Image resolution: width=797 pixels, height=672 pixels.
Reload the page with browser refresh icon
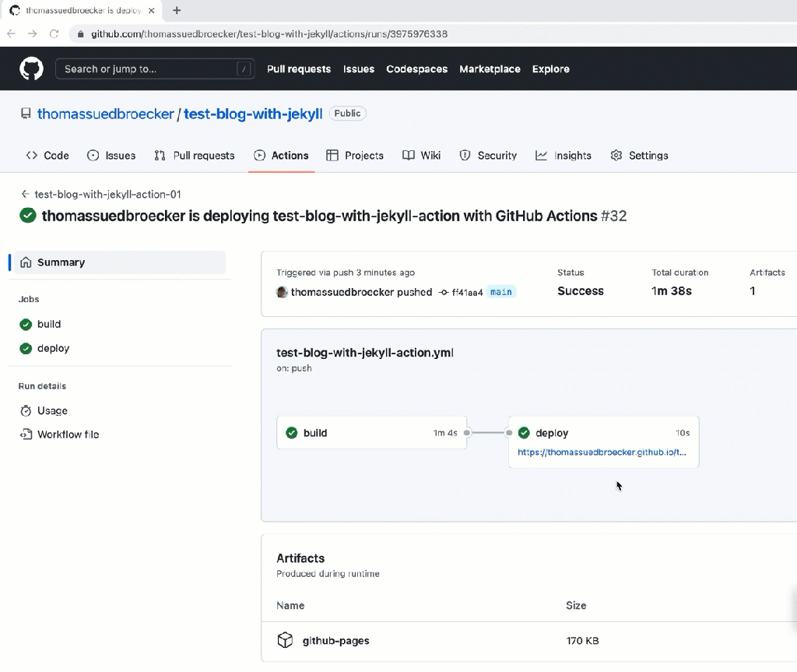(54, 33)
